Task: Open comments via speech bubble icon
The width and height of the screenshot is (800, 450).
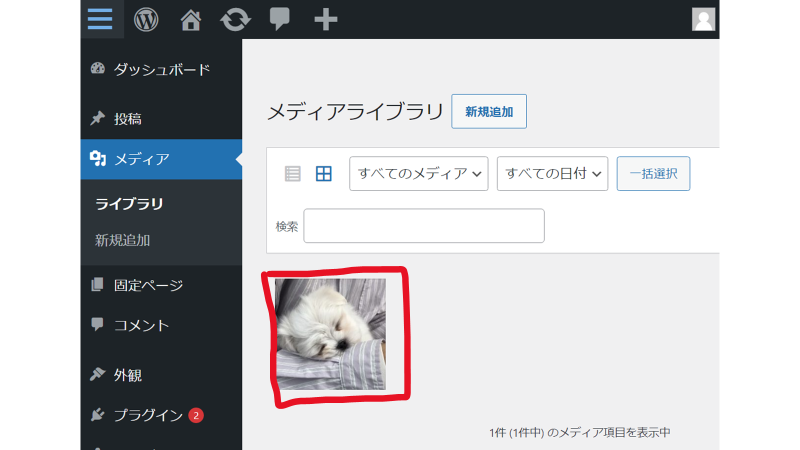Action: point(280,19)
